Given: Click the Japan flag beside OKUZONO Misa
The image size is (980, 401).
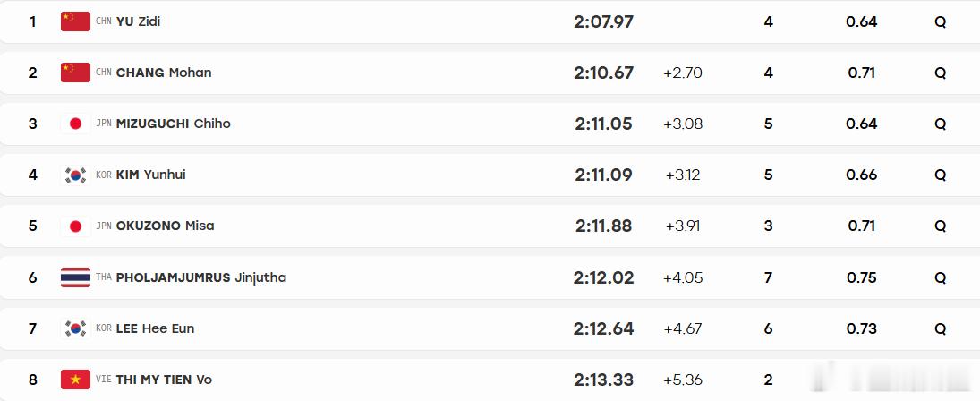Looking at the screenshot, I should coord(75,226).
